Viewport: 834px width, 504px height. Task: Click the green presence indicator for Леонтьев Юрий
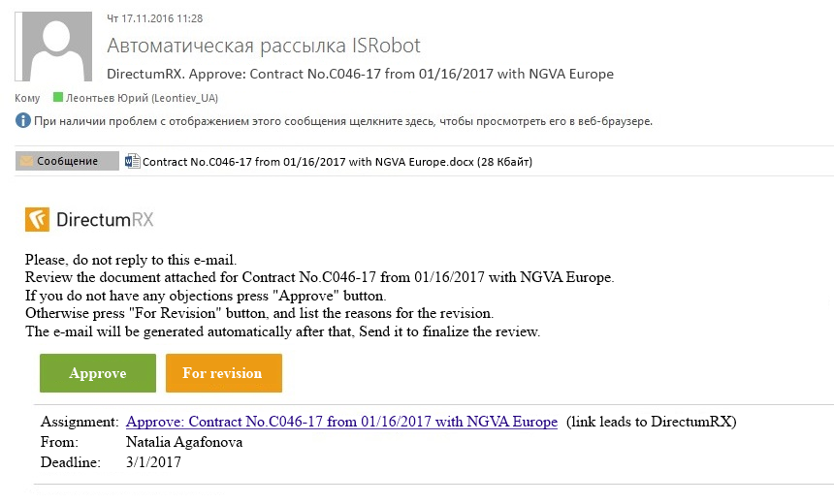(x=58, y=97)
